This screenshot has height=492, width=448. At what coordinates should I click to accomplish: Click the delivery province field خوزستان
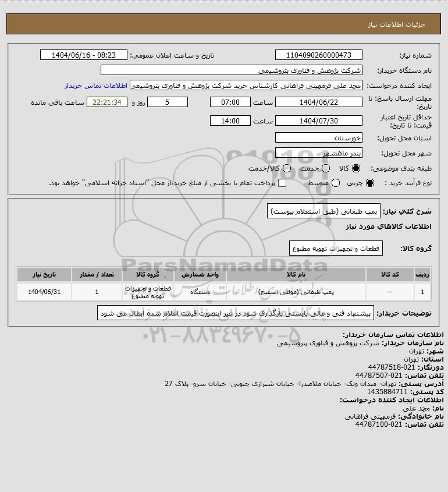click(318, 138)
